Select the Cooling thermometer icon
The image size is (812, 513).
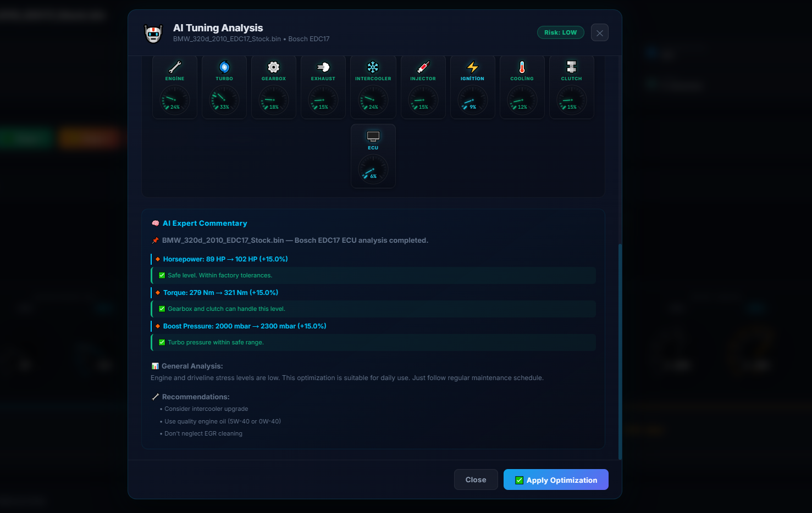(x=522, y=67)
